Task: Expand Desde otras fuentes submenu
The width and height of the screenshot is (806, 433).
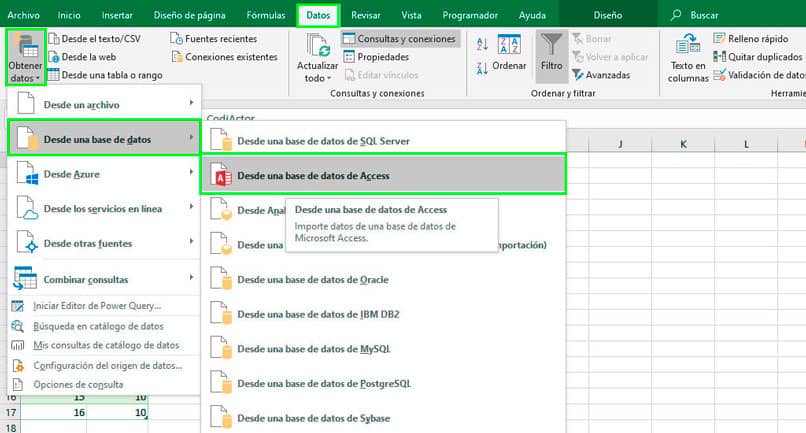Action: click(x=104, y=243)
